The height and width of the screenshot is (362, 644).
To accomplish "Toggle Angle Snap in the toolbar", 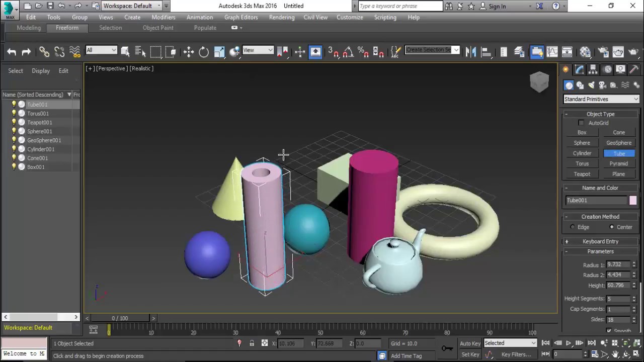I will pos(348,51).
